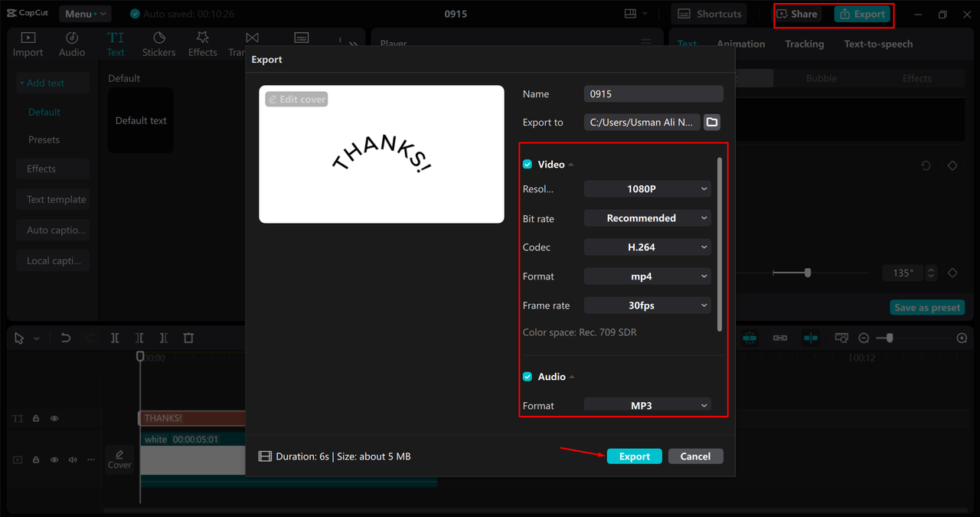
Task: Open the Import media tab icon
Action: 28,38
